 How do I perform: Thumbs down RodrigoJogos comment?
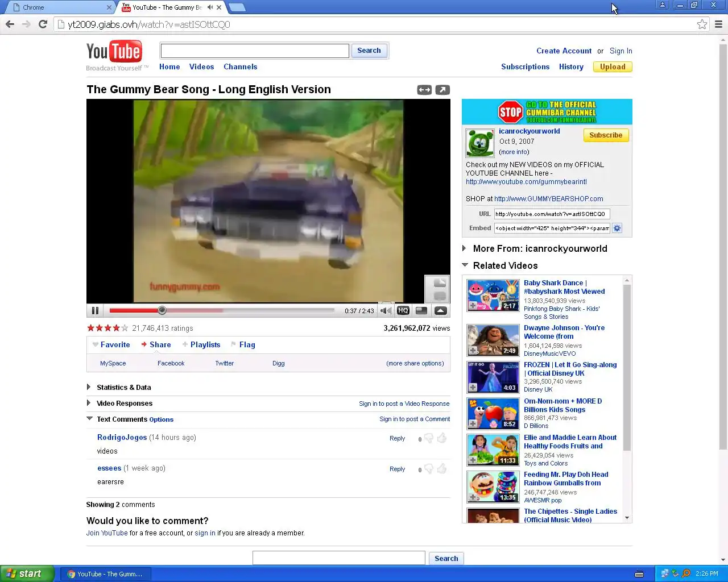pyautogui.click(x=429, y=438)
